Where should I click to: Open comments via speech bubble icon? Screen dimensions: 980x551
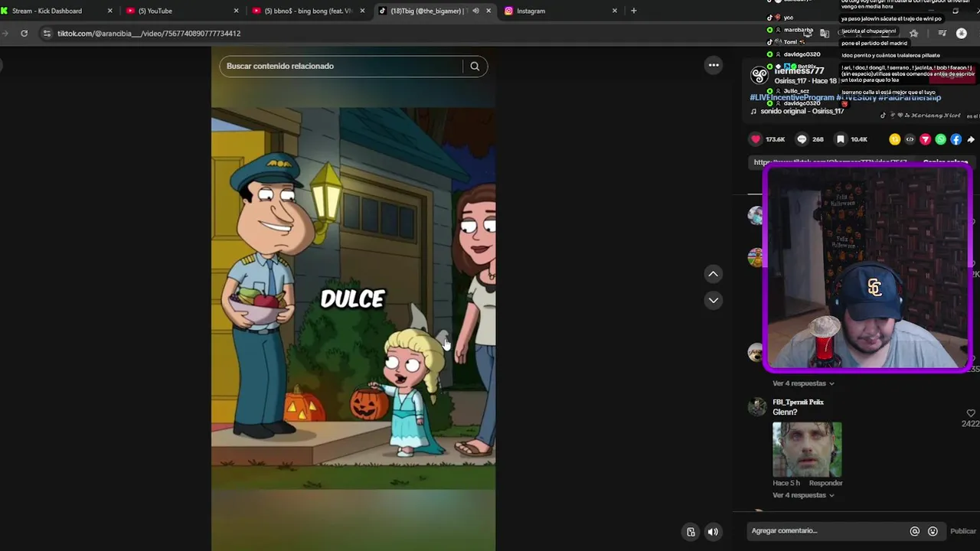click(802, 139)
